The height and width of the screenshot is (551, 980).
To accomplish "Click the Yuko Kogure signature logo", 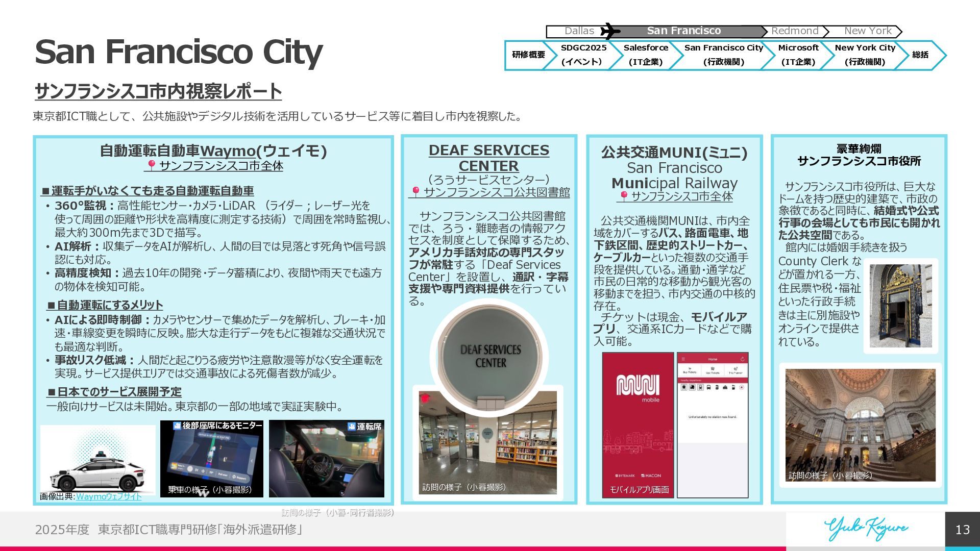I will click(866, 529).
